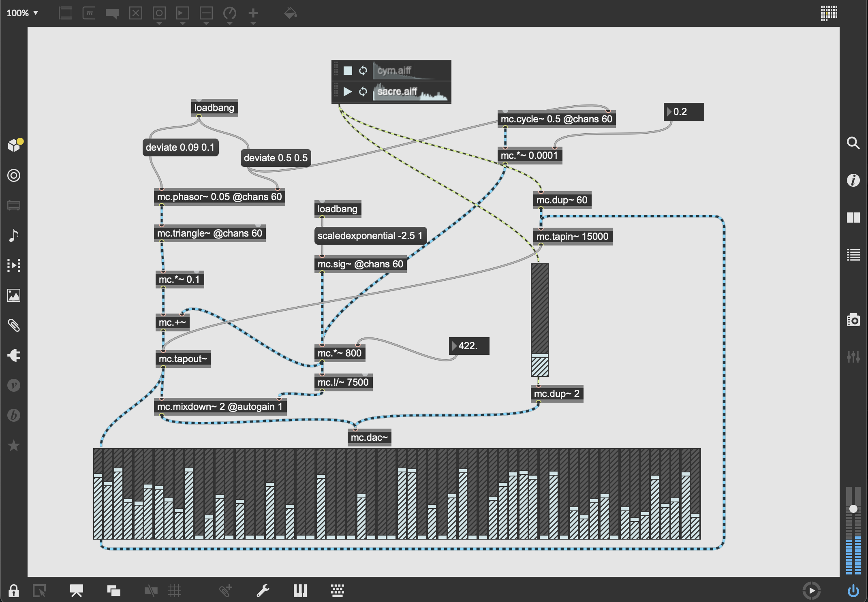Image resolution: width=868 pixels, height=602 pixels.
Task: Add a message box from top toolbar
Action: pos(89,13)
